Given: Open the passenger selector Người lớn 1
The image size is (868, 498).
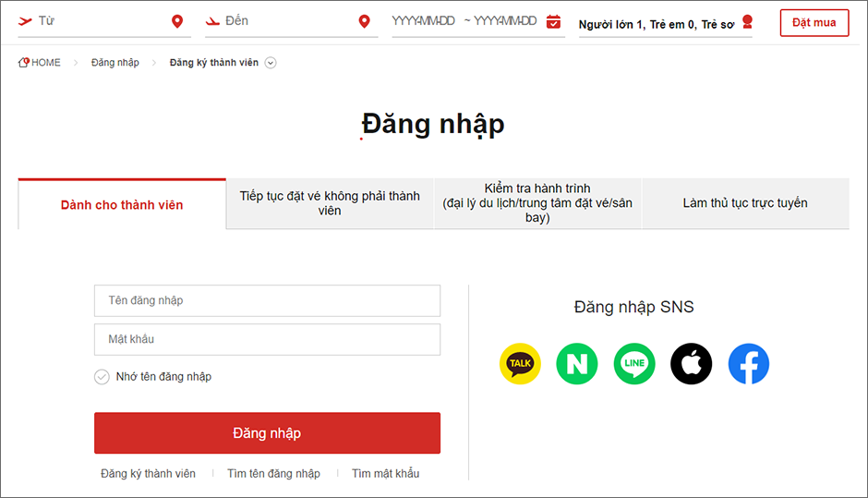Looking at the screenshot, I should click(x=656, y=24).
